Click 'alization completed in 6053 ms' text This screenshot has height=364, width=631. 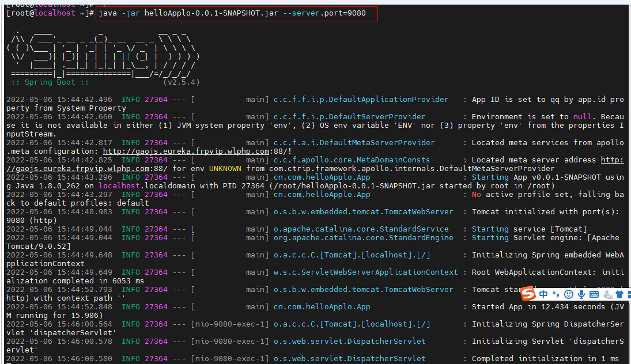pyautogui.click(x=75, y=280)
